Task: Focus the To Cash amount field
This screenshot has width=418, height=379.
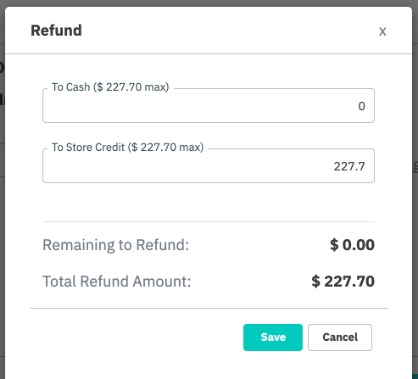Action: pos(208,106)
